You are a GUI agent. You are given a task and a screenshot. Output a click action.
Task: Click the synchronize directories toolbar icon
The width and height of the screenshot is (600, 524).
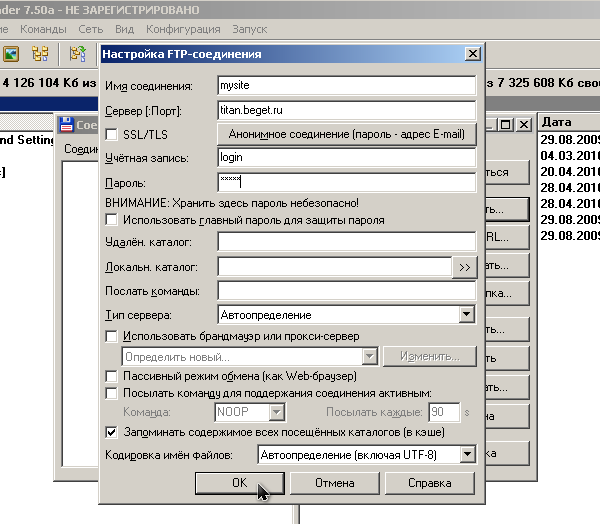[77, 53]
